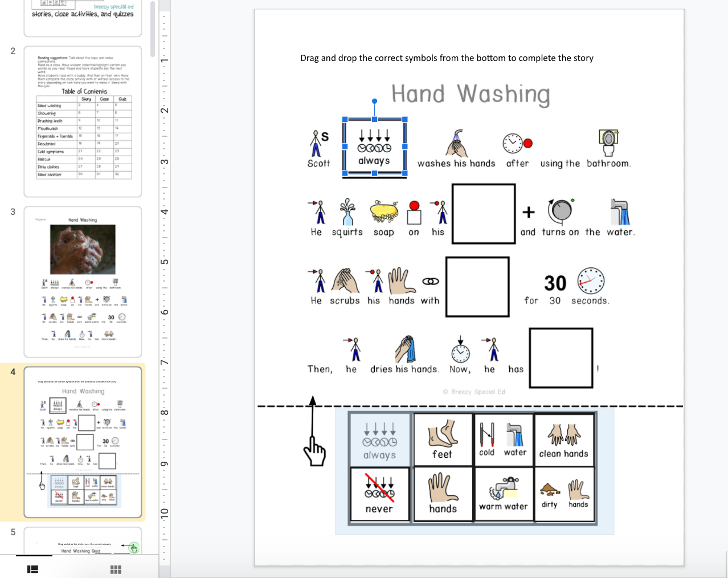Screen dimensions: 728x578
Task: Select the 'hands' symbol in the answer bank
Action: [443, 494]
